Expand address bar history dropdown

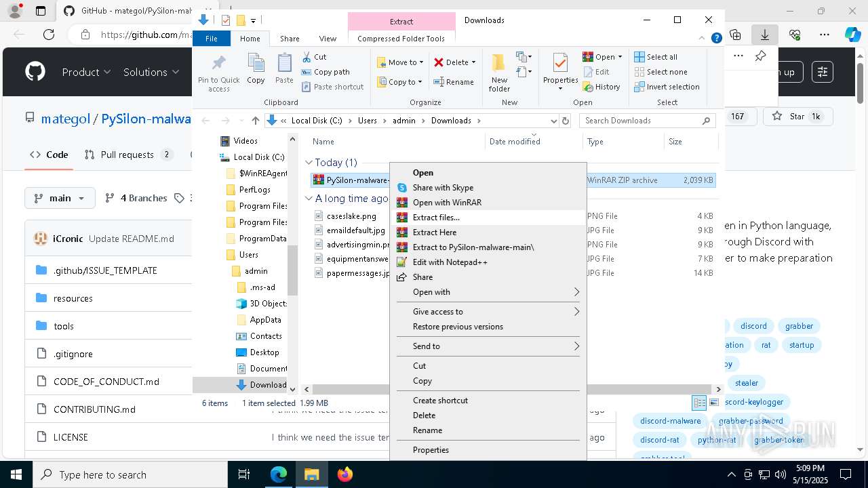point(553,121)
